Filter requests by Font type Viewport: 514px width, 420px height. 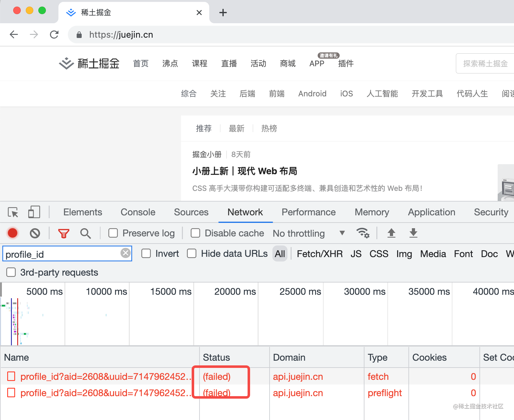click(463, 254)
